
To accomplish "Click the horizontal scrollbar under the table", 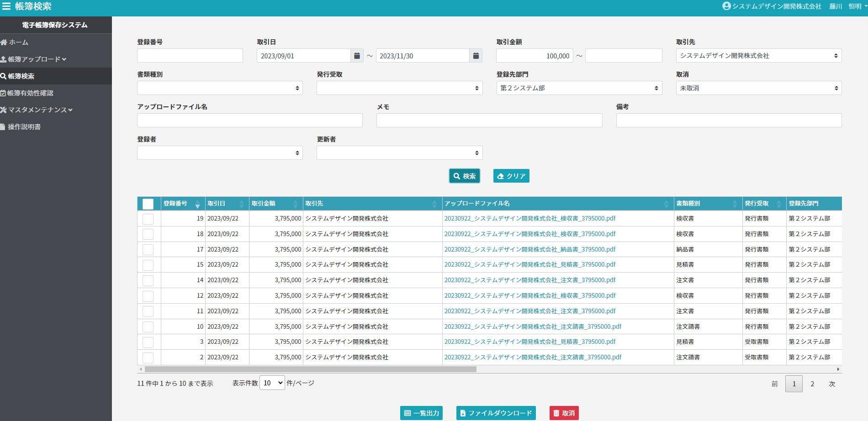I will (x=311, y=369).
